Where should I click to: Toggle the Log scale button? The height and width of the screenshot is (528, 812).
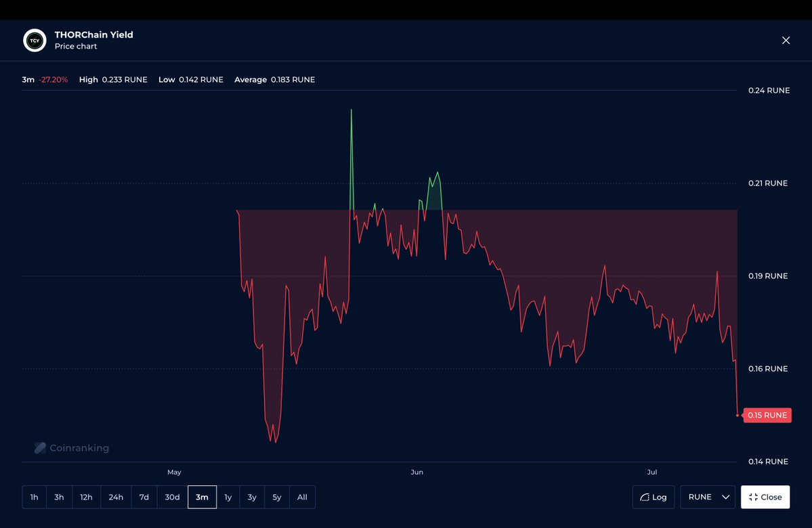click(x=654, y=497)
